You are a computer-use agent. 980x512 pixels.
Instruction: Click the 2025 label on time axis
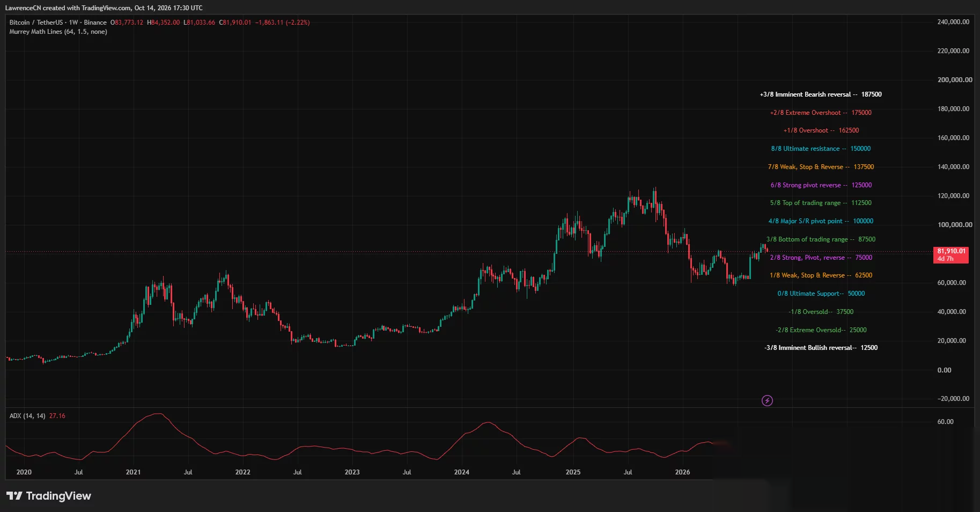[573, 472]
